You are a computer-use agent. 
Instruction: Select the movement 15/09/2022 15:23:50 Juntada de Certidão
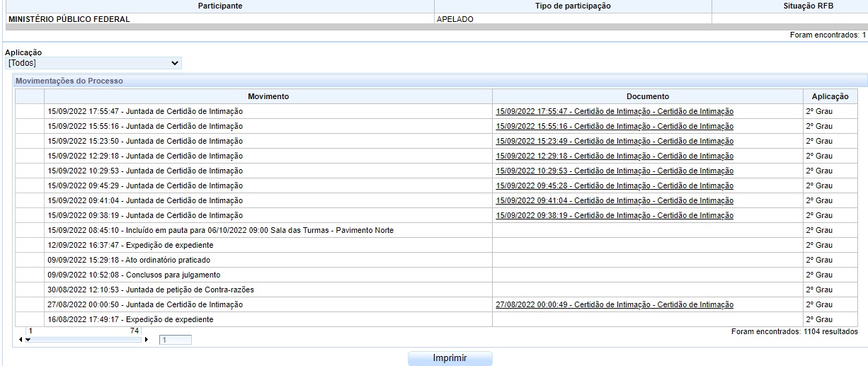[x=268, y=142]
